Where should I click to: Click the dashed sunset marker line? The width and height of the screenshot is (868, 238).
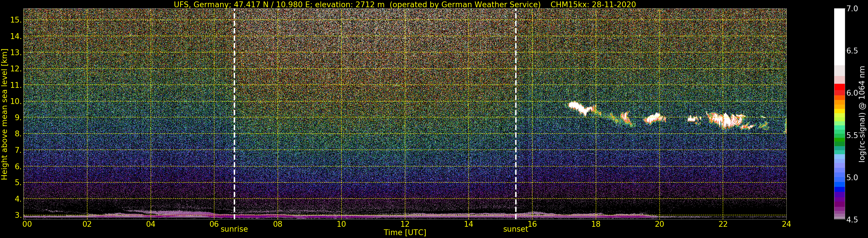(515, 114)
